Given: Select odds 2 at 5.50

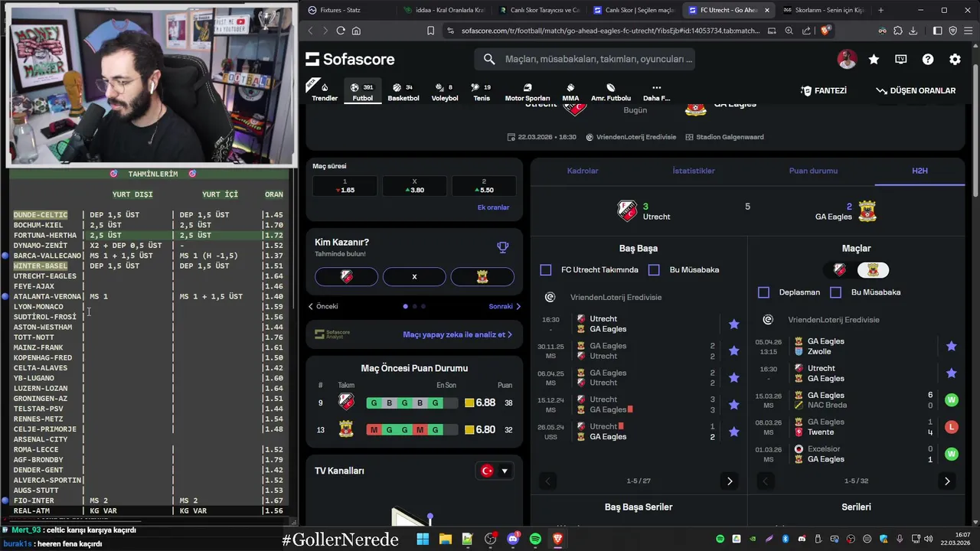Looking at the screenshot, I should (x=483, y=186).
